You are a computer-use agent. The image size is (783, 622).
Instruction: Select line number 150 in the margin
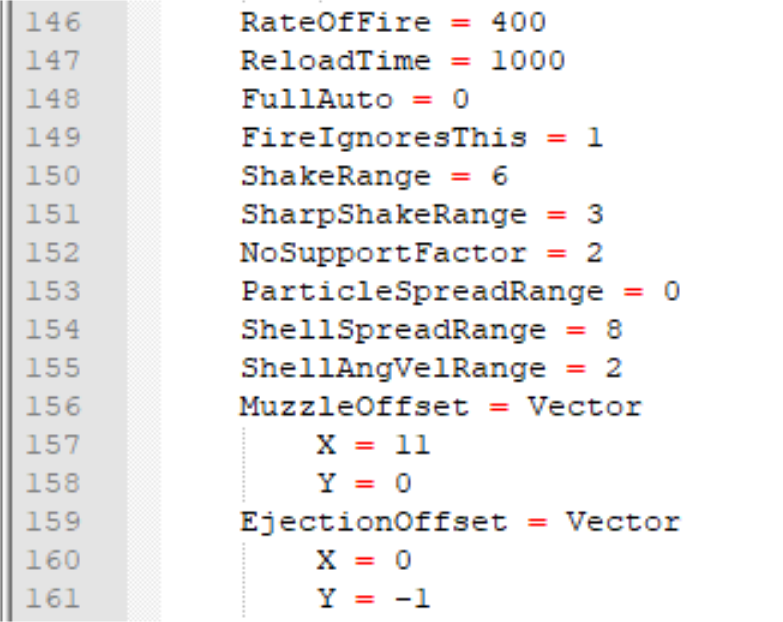tap(53, 176)
